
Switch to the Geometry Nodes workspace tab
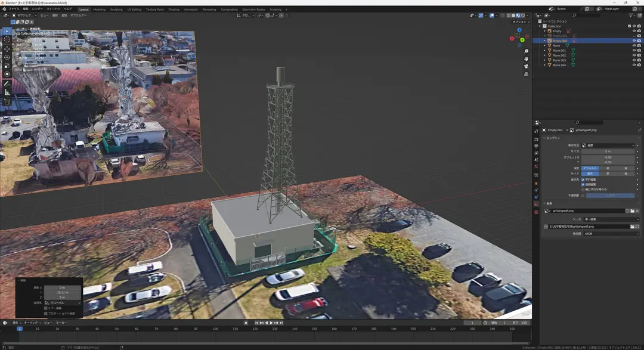click(253, 9)
